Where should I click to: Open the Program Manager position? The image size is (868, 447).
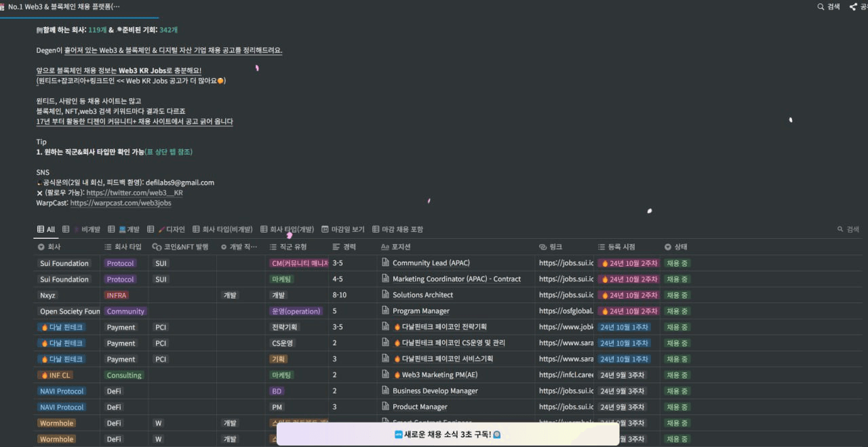(421, 311)
